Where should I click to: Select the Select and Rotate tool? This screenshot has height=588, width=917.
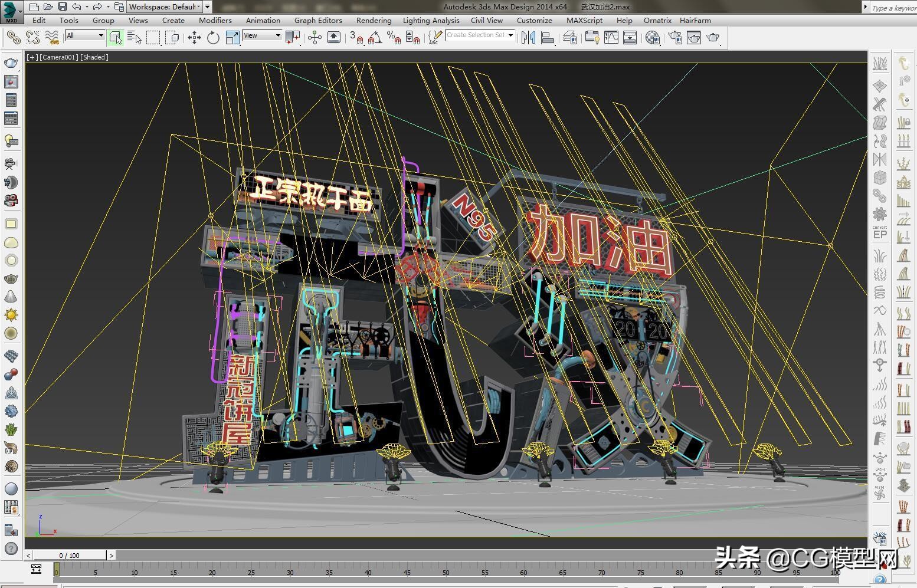[x=213, y=37]
